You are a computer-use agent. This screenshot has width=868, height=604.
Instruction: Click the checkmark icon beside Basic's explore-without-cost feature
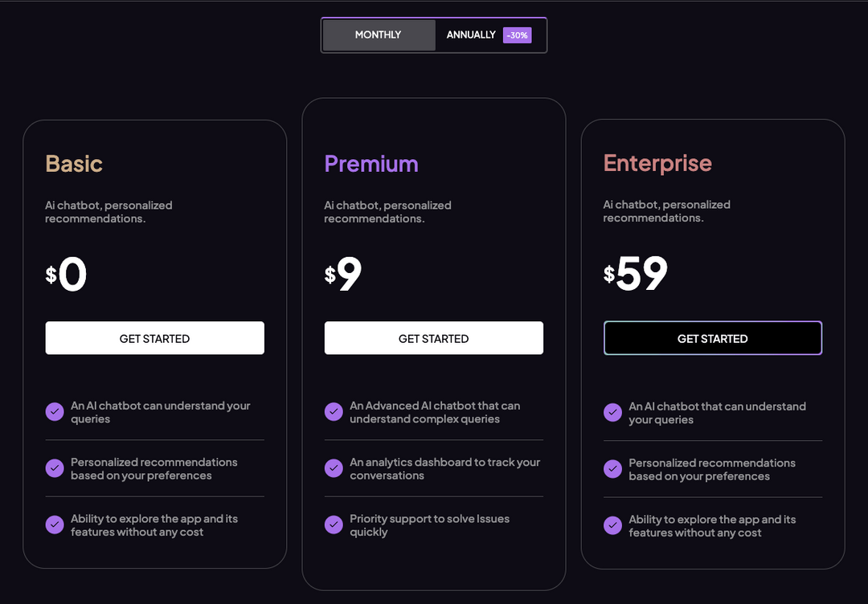coord(55,524)
